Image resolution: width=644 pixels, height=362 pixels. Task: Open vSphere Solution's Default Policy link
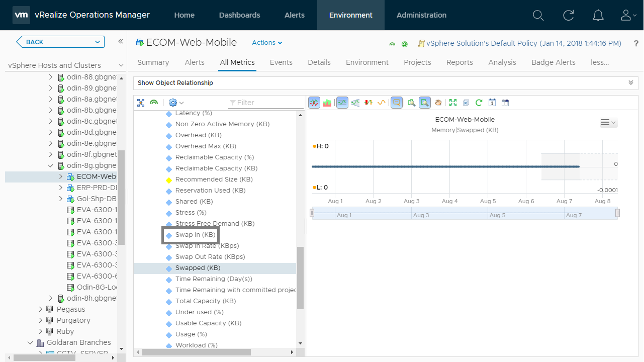524,44
